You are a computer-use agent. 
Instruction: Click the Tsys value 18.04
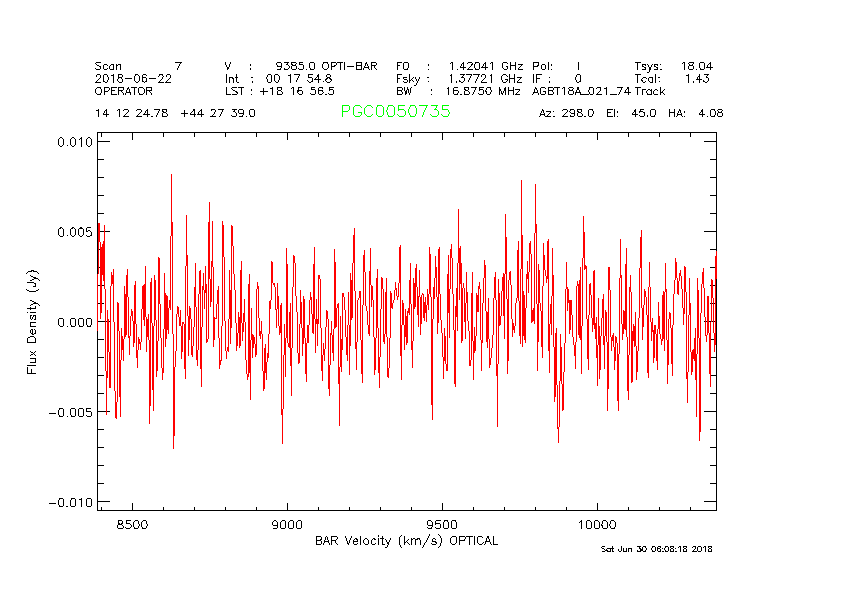[x=697, y=66]
